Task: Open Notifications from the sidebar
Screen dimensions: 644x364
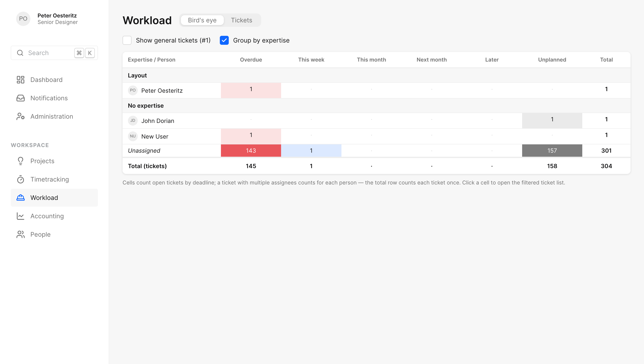Action: [54, 98]
